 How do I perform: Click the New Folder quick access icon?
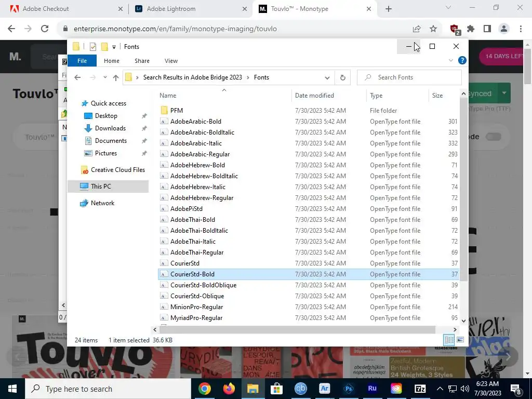tap(104, 46)
